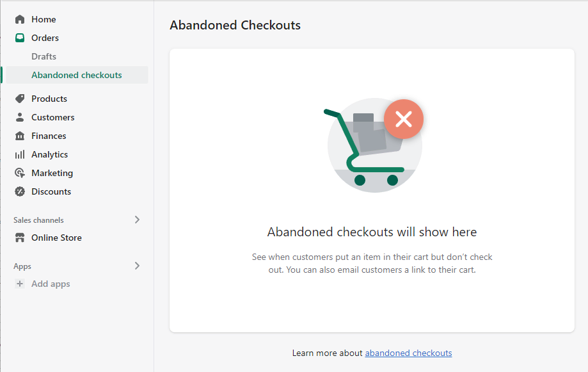Click the Customers person icon
The image size is (588, 372).
[x=20, y=117]
